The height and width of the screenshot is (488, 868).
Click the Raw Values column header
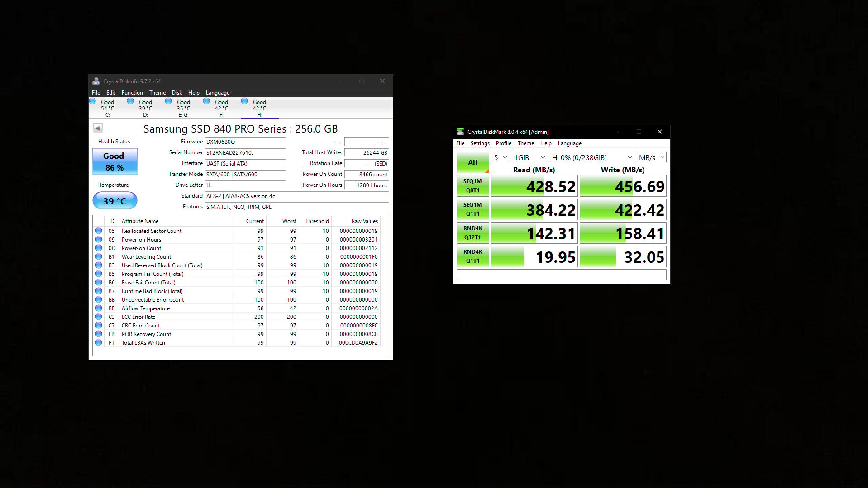pyautogui.click(x=356, y=221)
